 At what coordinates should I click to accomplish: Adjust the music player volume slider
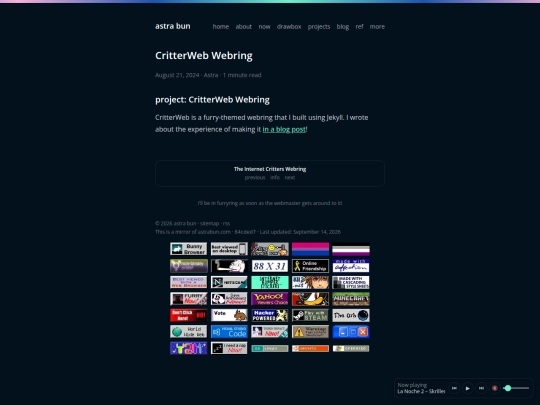point(516,388)
